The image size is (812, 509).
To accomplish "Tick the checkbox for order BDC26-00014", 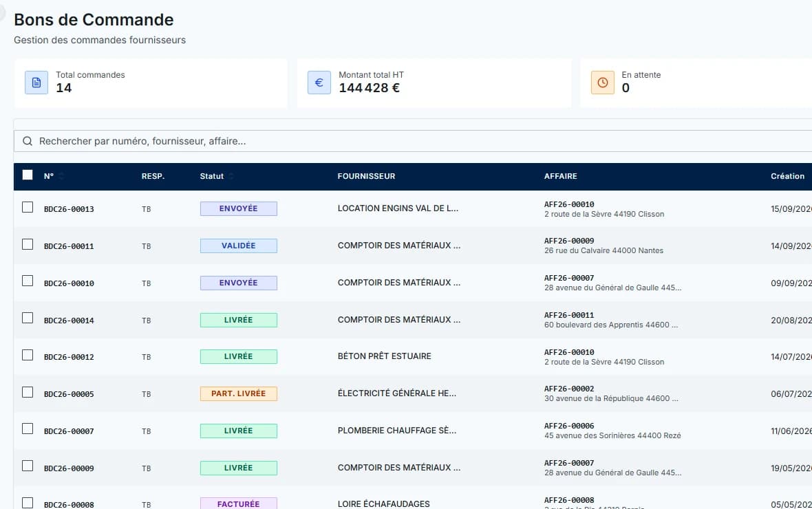I will pos(28,318).
